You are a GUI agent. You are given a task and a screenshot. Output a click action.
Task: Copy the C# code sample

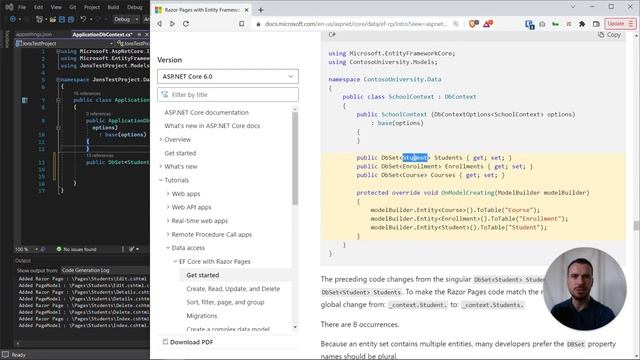click(x=609, y=35)
